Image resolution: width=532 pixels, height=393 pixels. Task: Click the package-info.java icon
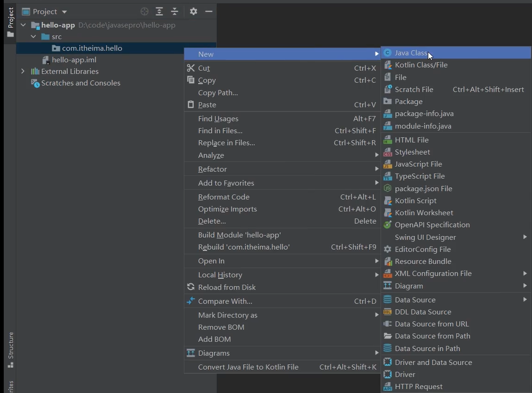click(387, 114)
